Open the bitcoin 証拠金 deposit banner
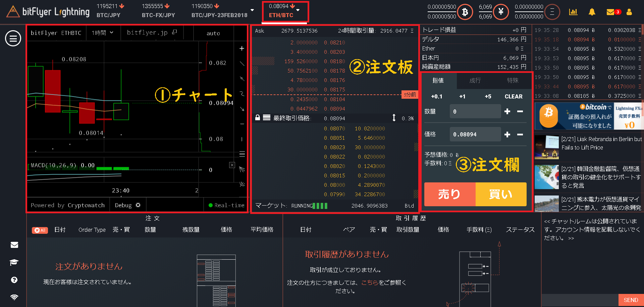Image resolution: width=644 pixels, height=307 pixels. 589,116
